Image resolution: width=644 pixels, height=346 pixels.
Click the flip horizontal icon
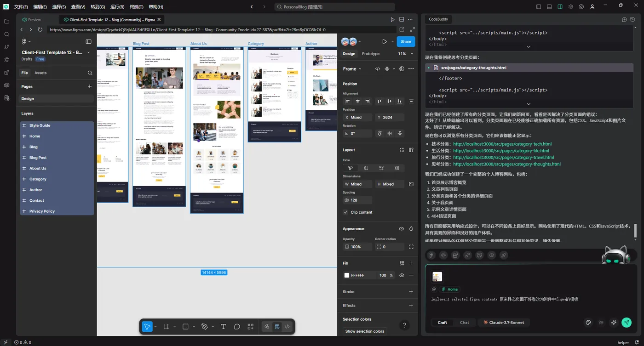pos(390,133)
